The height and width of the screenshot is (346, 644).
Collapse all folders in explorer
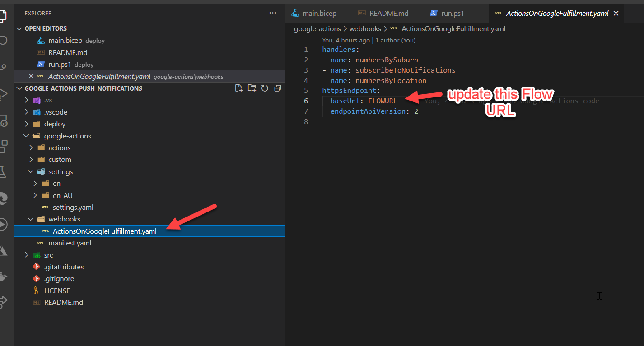(x=277, y=88)
